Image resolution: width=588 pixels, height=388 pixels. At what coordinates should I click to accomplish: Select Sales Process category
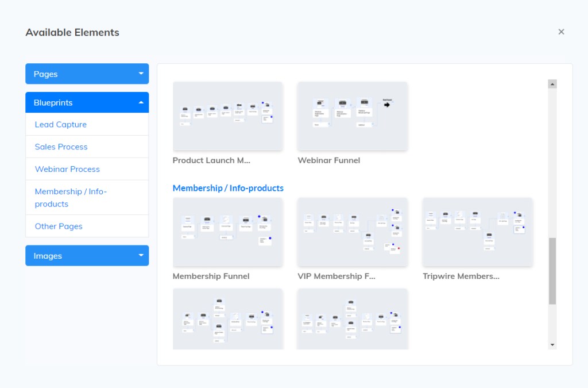[61, 147]
